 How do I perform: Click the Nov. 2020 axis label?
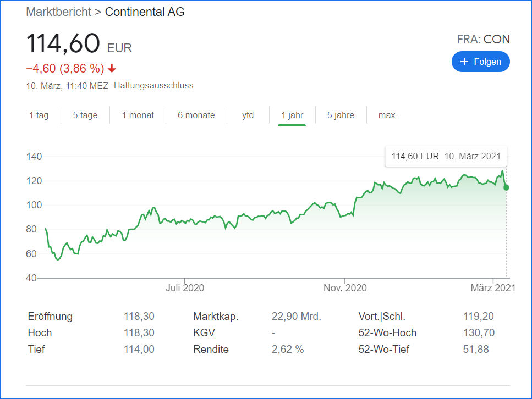click(345, 288)
